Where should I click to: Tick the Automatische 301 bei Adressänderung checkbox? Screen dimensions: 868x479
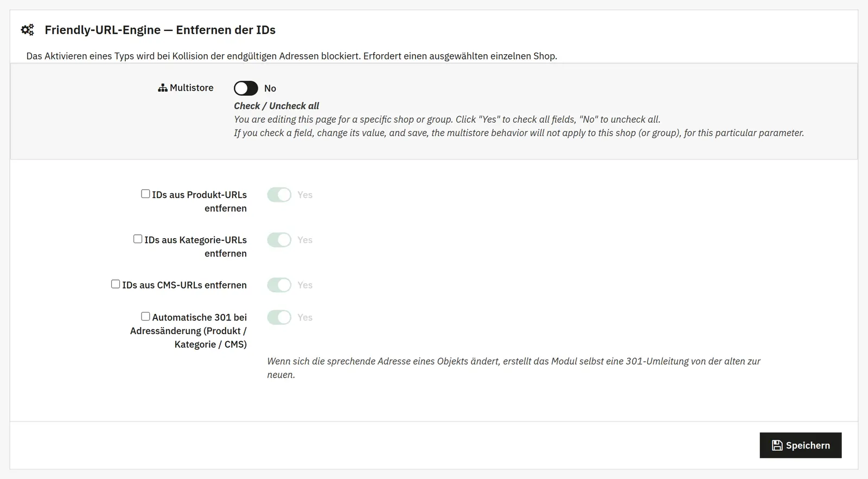click(x=145, y=316)
